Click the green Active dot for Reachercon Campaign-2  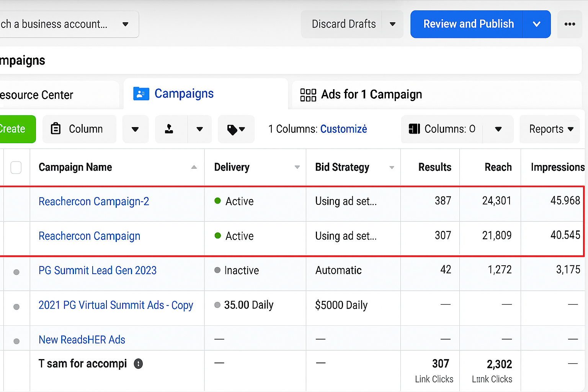tap(217, 201)
